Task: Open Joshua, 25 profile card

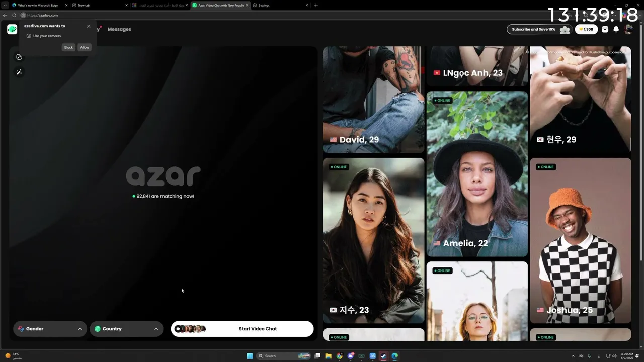Action: [580, 241]
